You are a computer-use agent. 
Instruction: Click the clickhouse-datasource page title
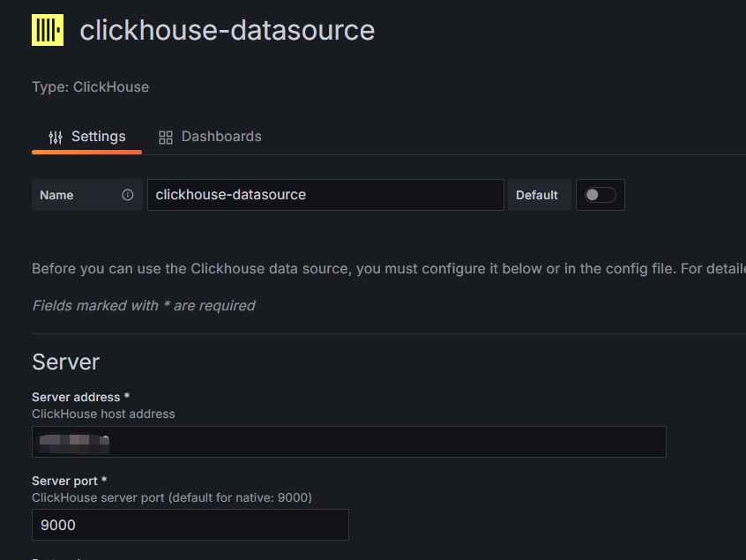(x=227, y=30)
